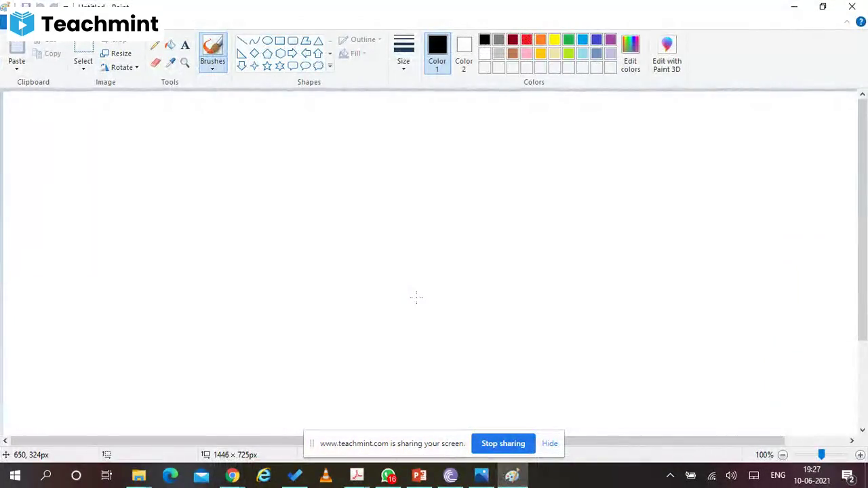The height and width of the screenshot is (488, 868).
Task: Select Color 2 background box
Action: [x=464, y=54]
